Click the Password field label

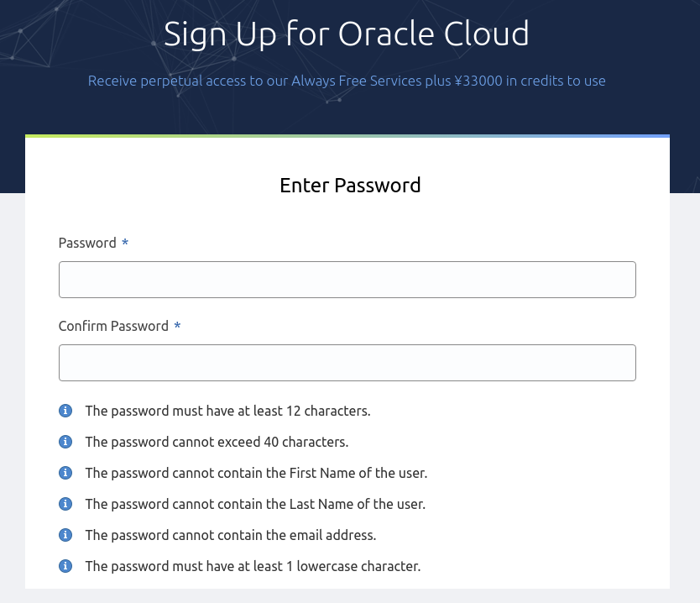[86, 243]
